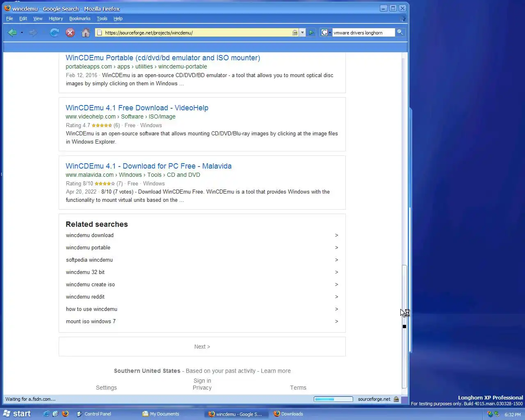Click the chevron next to 'mount iso windows 7'
The image size is (525, 420).
click(x=336, y=322)
